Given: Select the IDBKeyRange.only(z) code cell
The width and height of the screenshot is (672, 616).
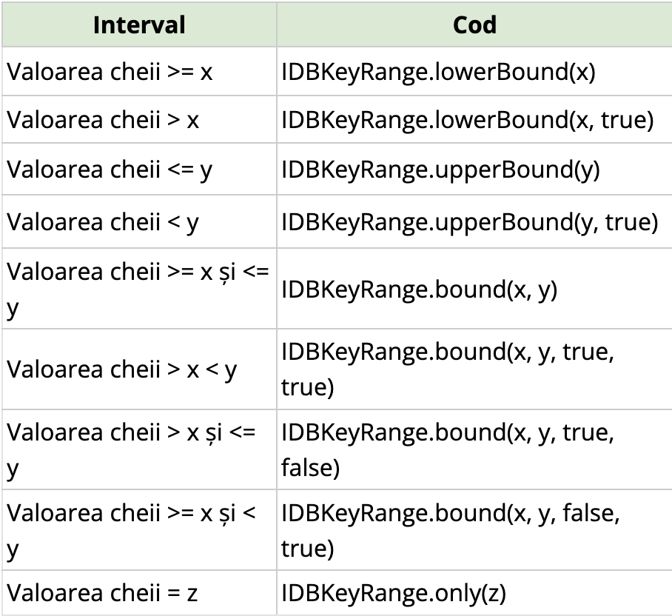Looking at the screenshot, I should [474, 593].
